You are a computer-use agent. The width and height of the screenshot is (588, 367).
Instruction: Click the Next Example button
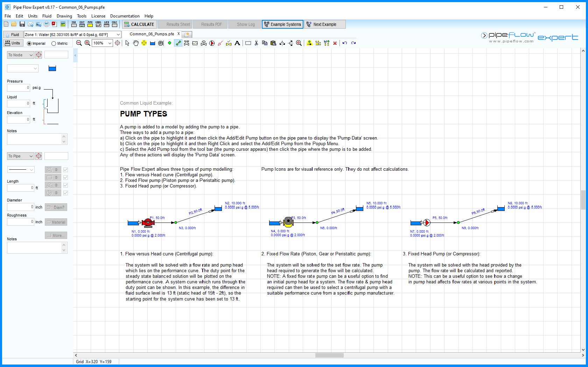coord(325,24)
